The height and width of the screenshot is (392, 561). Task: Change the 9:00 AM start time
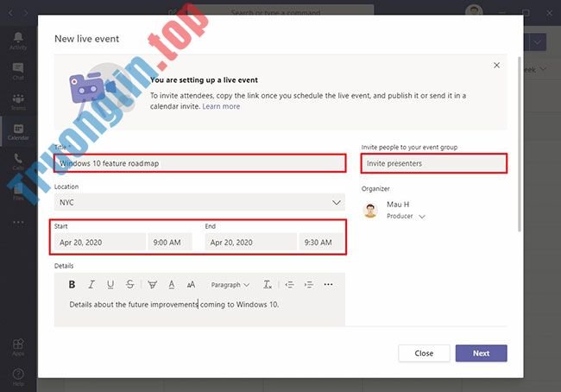click(x=170, y=243)
